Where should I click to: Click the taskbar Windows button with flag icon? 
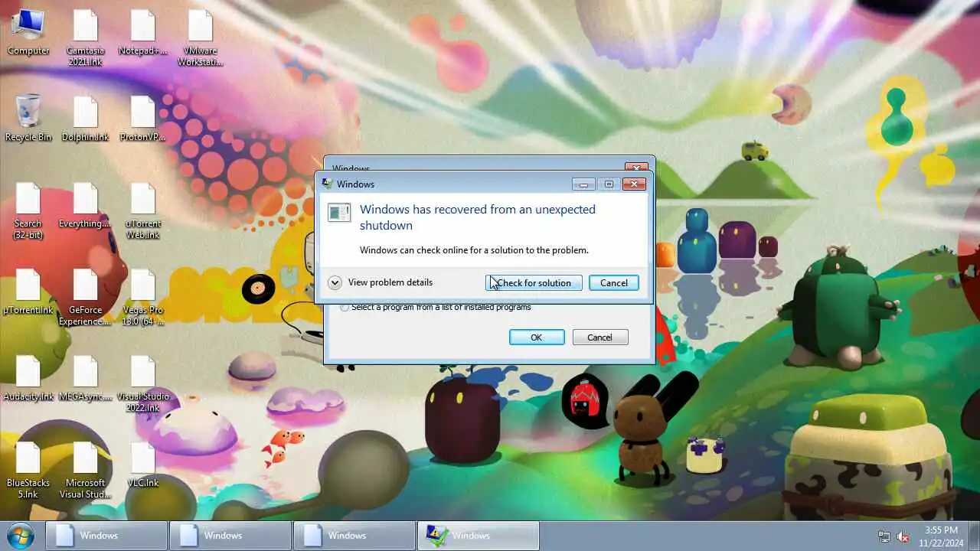coord(479,536)
